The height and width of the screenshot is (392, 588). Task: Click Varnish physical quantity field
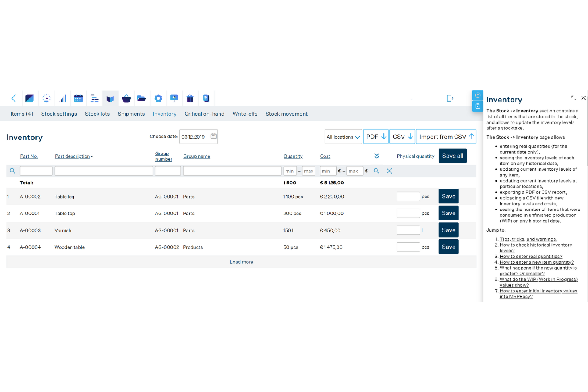408,230
